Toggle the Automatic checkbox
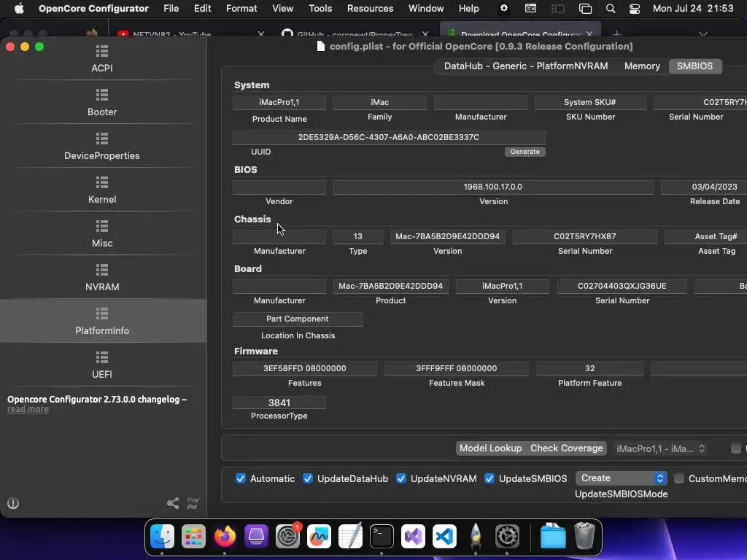747x560 pixels. tap(241, 478)
